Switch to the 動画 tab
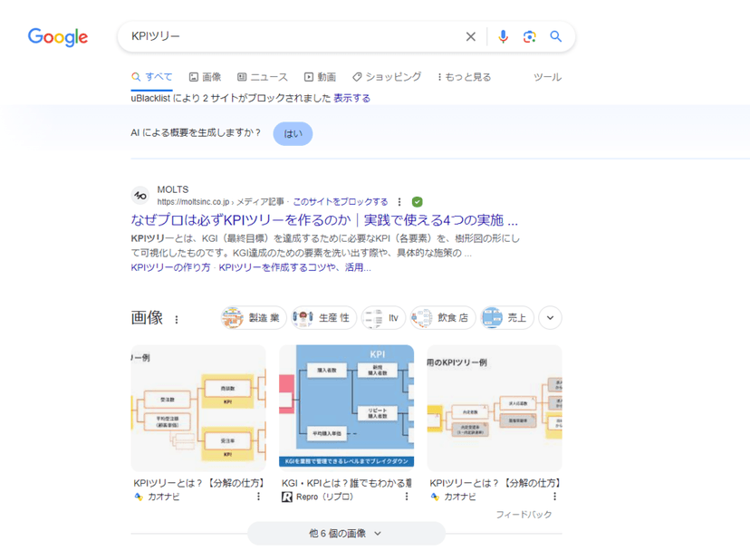This screenshot has height=560, width=750. click(x=320, y=77)
